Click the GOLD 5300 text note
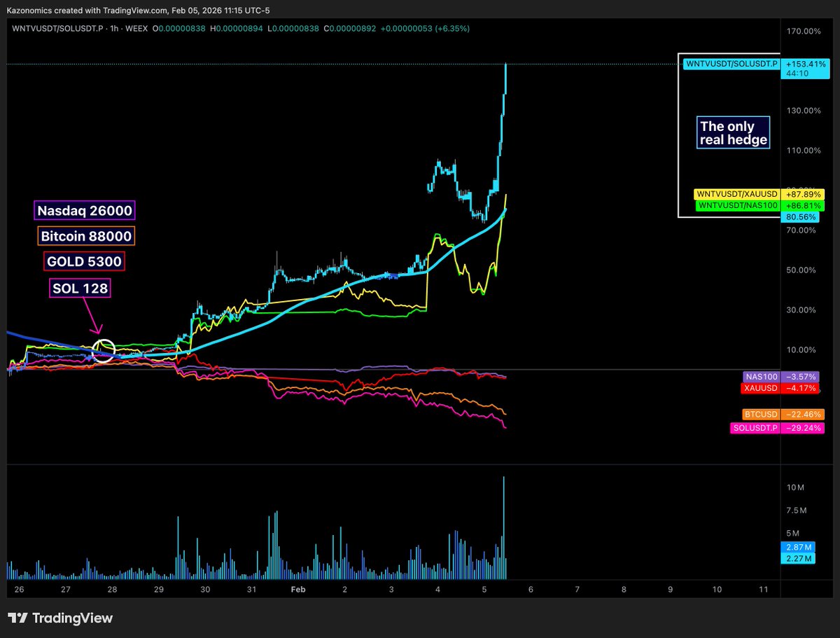 click(x=84, y=262)
